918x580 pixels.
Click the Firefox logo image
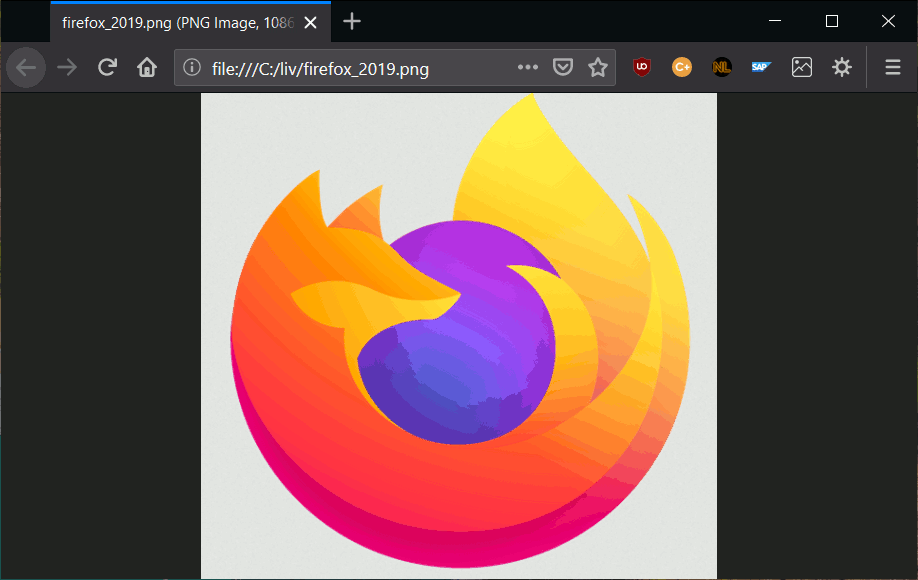tap(459, 335)
